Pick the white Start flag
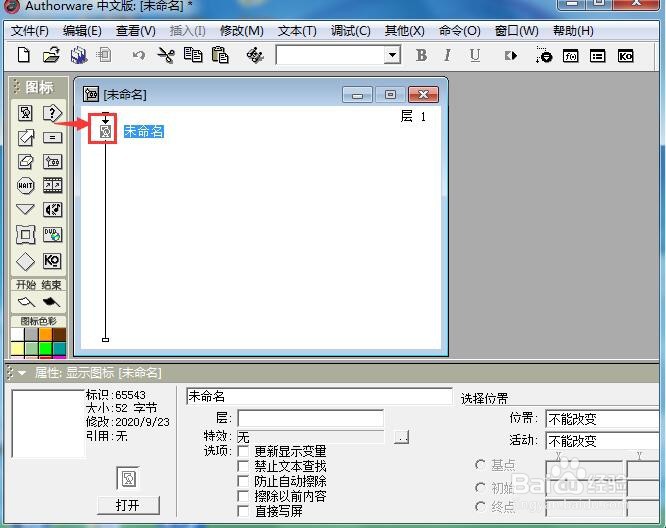The height and width of the screenshot is (528, 666). click(x=26, y=302)
